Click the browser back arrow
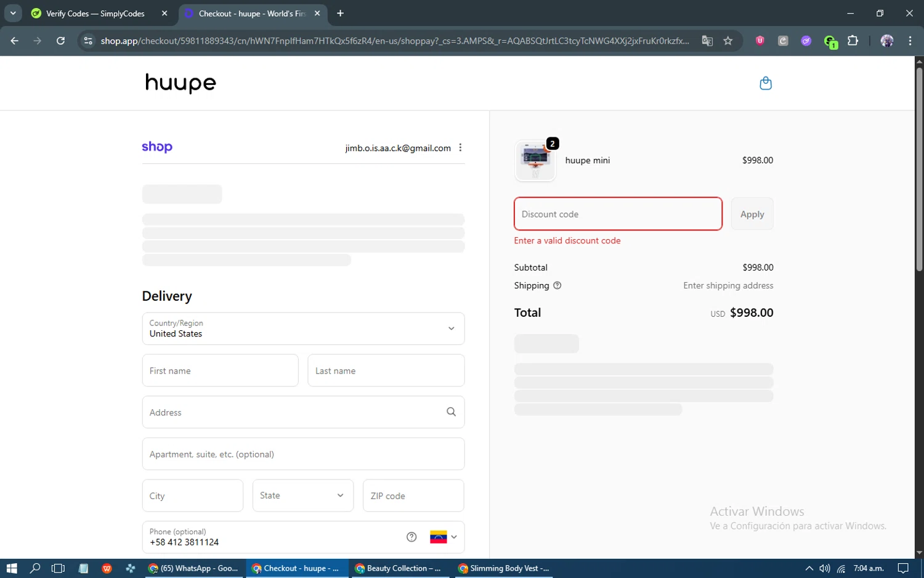Image resolution: width=924 pixels, height=578 pixels. point(14,41)
